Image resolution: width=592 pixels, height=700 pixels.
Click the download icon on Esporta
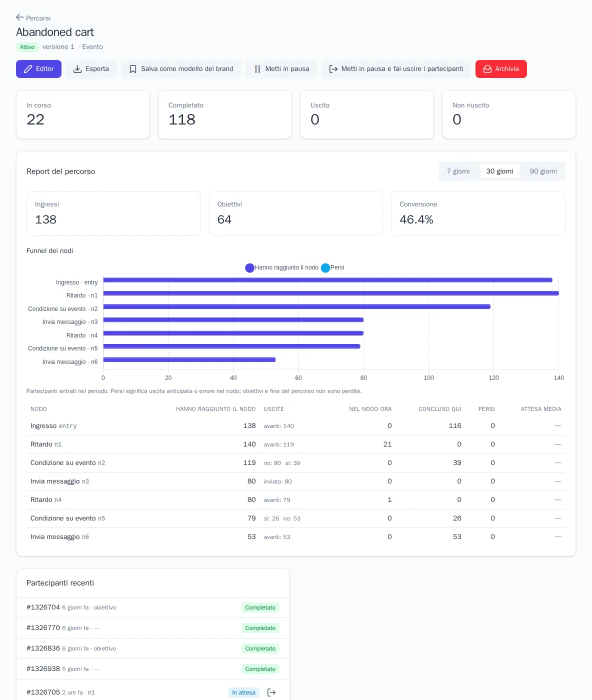click(x=77, y=69)
